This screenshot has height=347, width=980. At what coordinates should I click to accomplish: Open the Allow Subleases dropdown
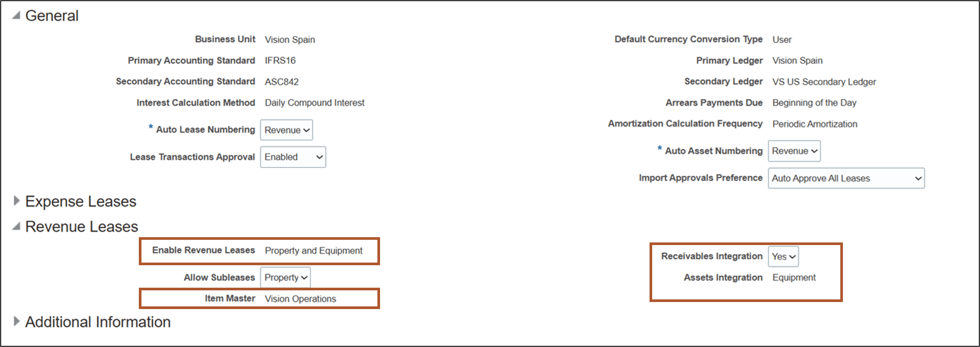[x=285, y=277]
